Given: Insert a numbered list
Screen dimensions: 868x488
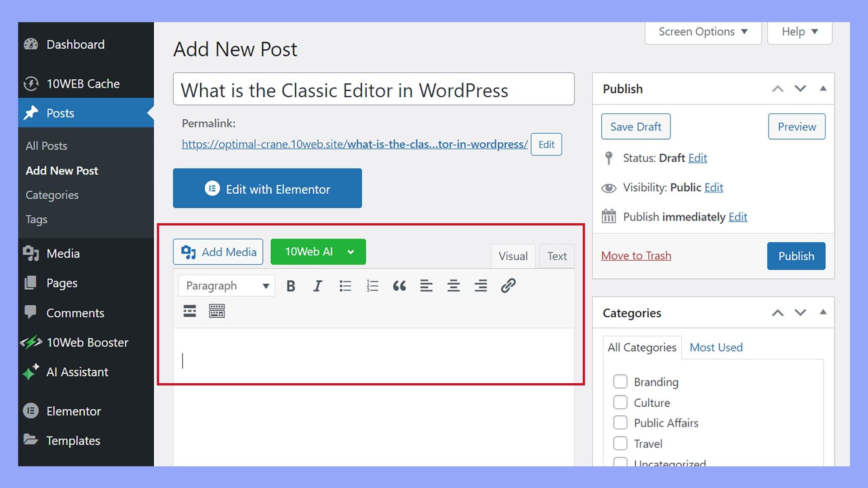Looking at the screenshot, I should 372,286.
